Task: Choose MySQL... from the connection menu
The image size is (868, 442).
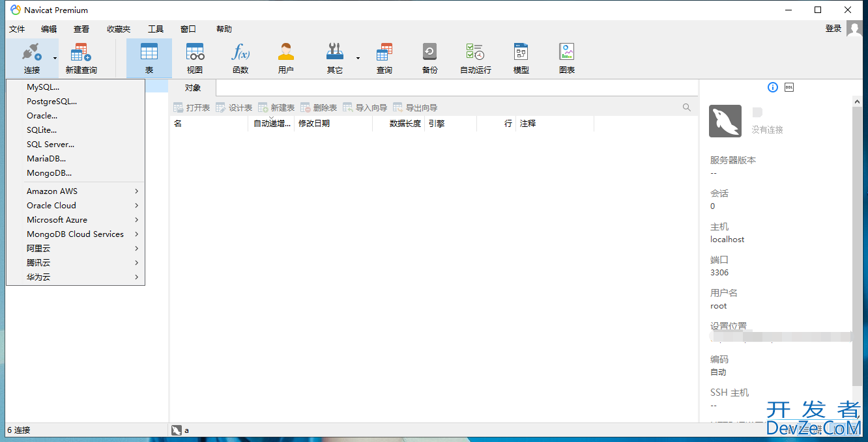Action: click(43, 87)
